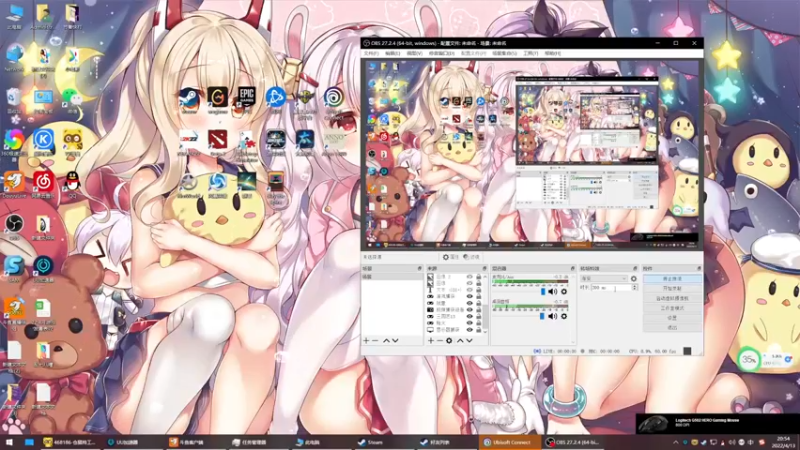Open the Dota 2 desktop shortcut
Image resolution: width=800 pixels, height=450 pixels.
coord(217,142)
